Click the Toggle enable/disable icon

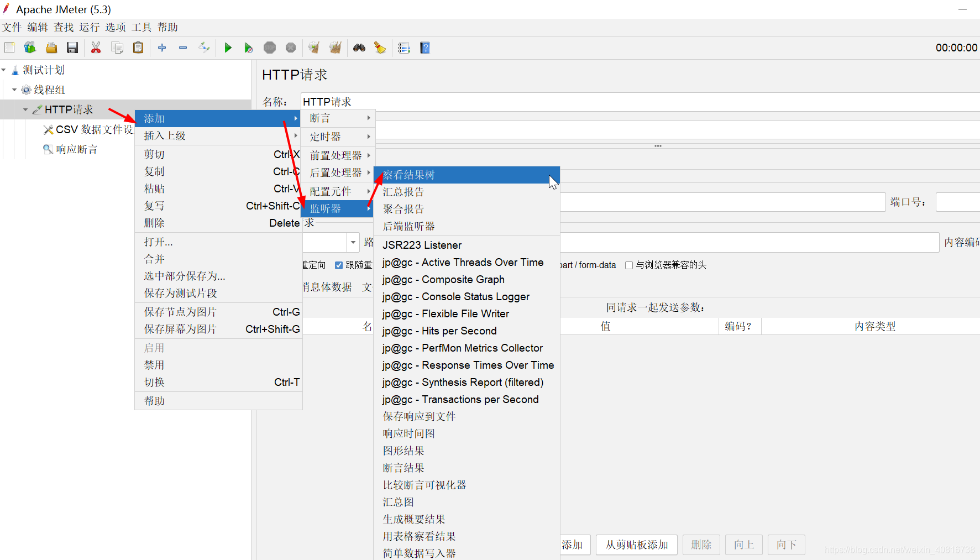click(204, 48)
